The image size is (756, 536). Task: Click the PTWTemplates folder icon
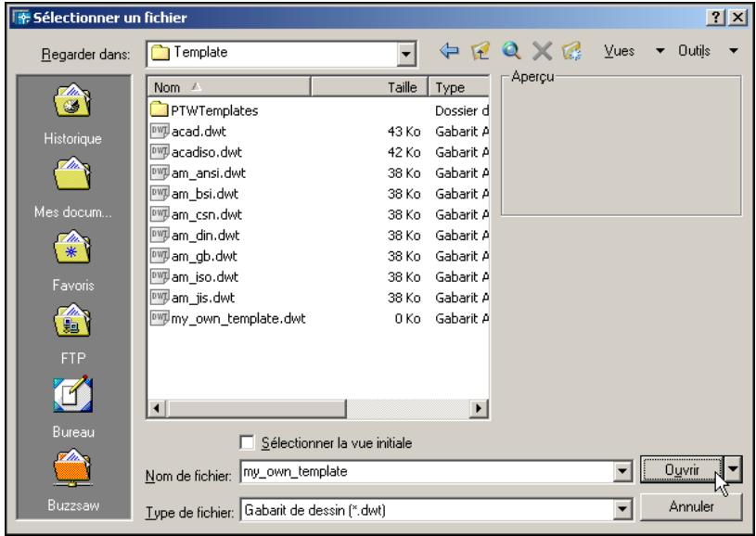(x=160, y=110)
